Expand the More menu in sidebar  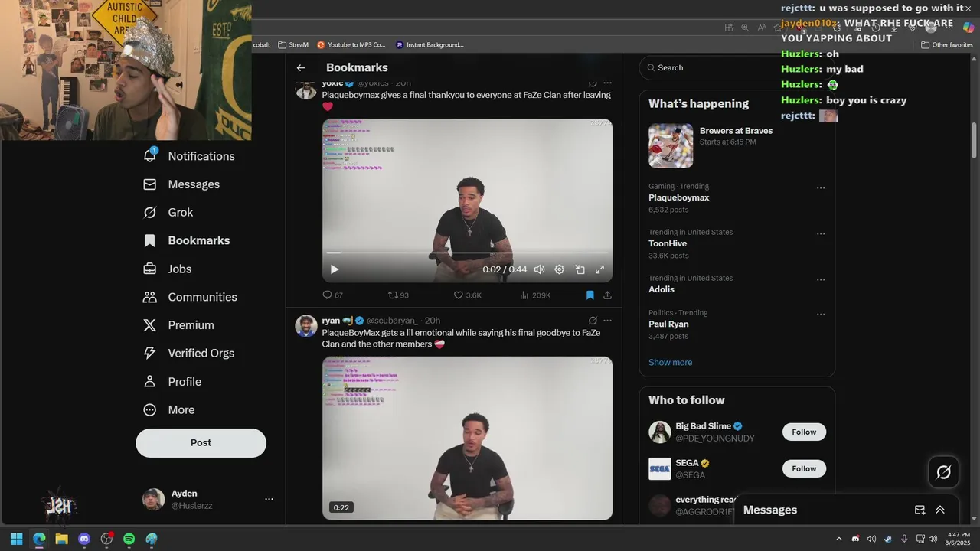point(169,409)
